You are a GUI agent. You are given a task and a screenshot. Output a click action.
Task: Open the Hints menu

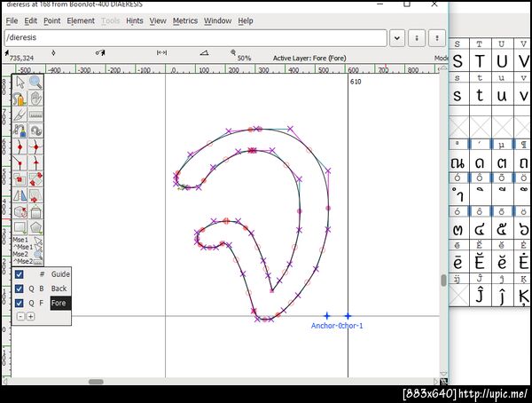(135, 20)
